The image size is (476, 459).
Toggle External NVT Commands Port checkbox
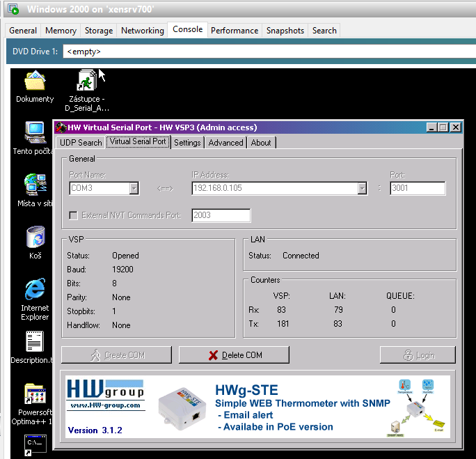[x=74, y=216]
